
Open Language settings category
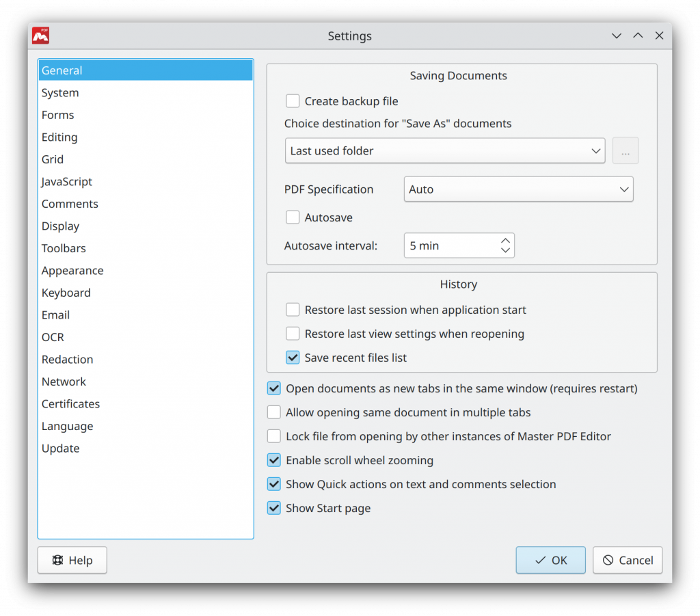tap(146, 426)
